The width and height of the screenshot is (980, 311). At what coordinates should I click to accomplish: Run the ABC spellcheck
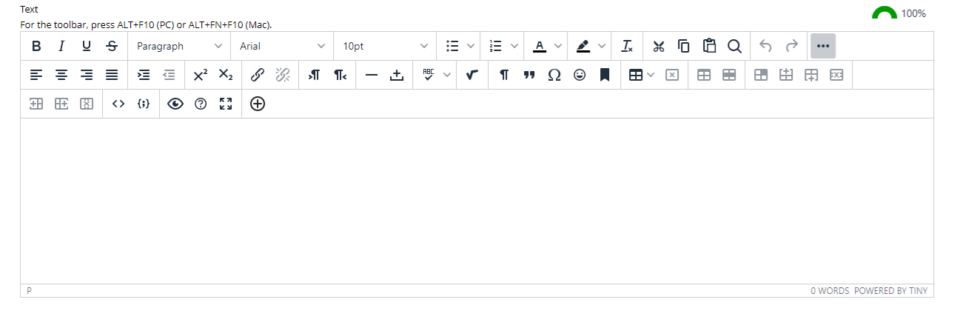(x=428, y=75)
